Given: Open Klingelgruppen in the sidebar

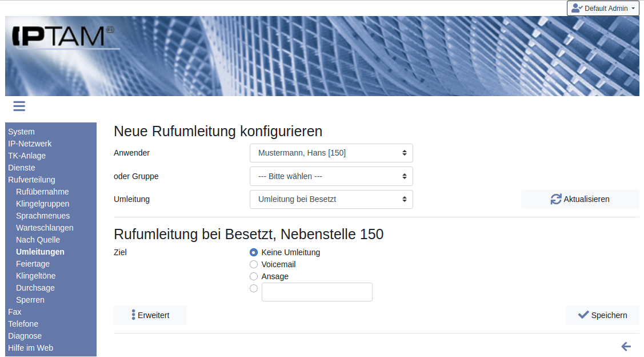Looking at the screenshot, I should click(43, 204).
